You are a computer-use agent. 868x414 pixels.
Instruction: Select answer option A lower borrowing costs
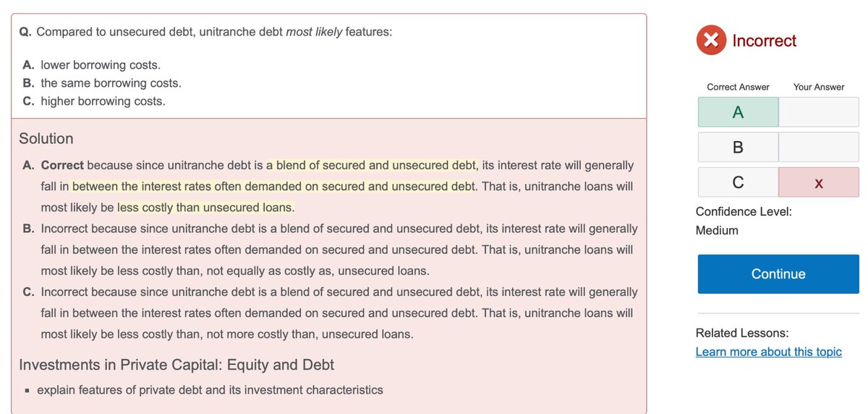pyautogui.click(x=91, y=65)
